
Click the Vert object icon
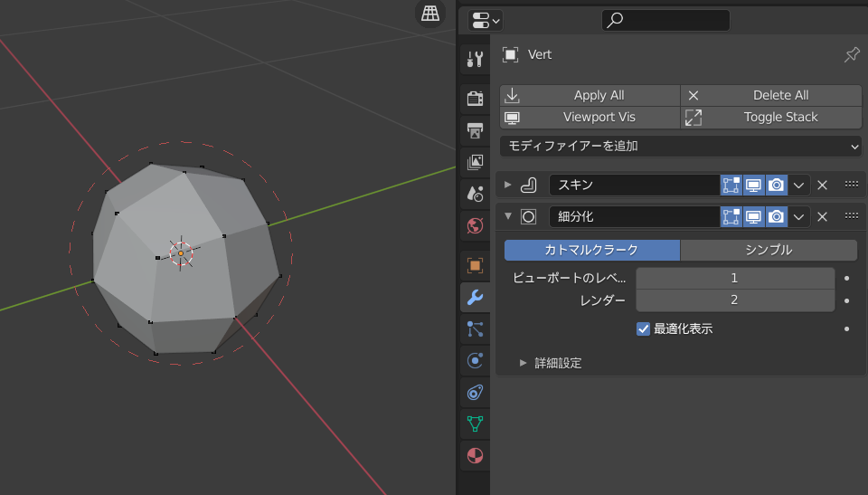tap(510, 54)
